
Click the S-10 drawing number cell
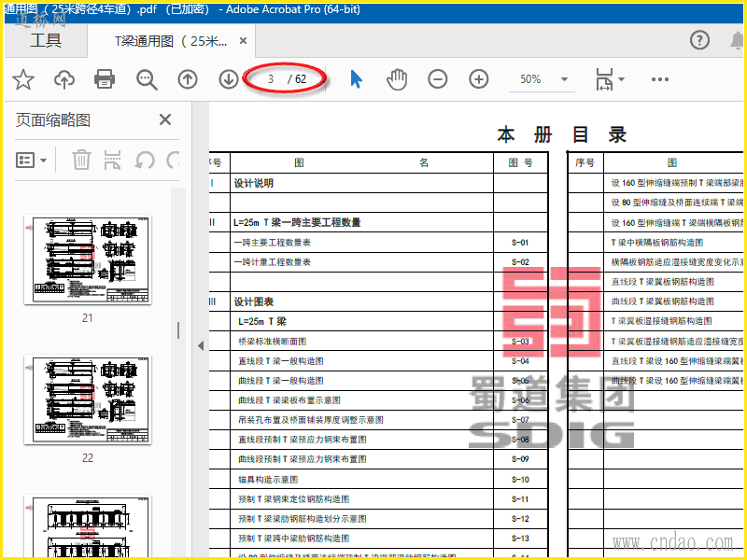tap(520, 480)
